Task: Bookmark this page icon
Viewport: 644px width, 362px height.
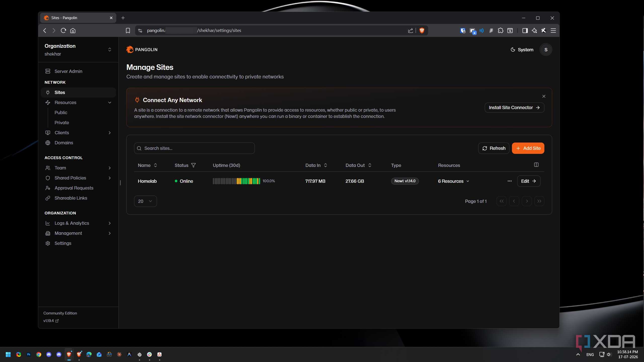Action: [x=128, y=30]
